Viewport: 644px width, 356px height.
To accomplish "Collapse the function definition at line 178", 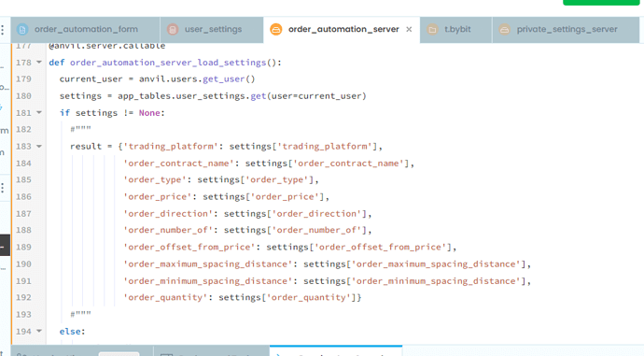I will [39, 62].
